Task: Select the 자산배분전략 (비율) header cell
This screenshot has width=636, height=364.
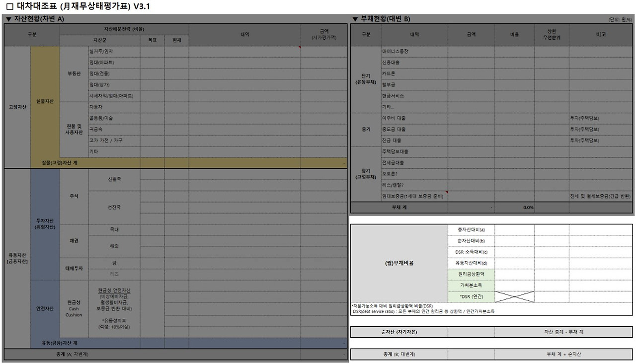Action: (124, 29)
